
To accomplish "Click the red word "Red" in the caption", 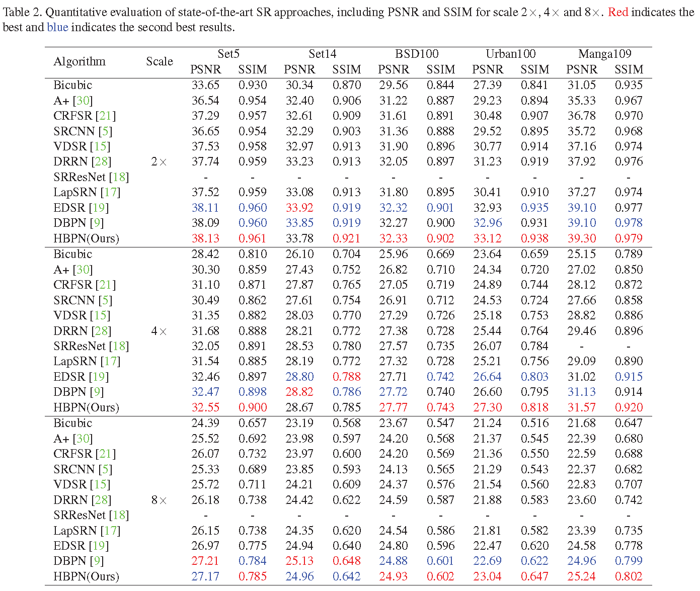I will 618,12.
